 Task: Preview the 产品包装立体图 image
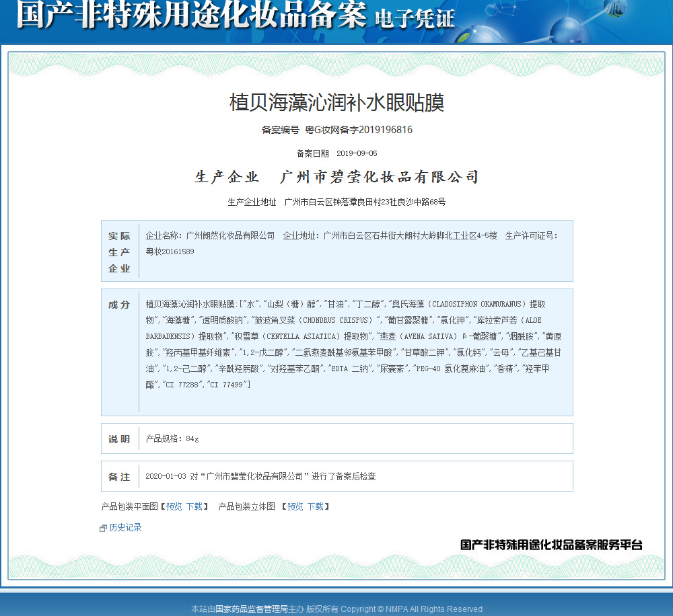coord(295,506)
